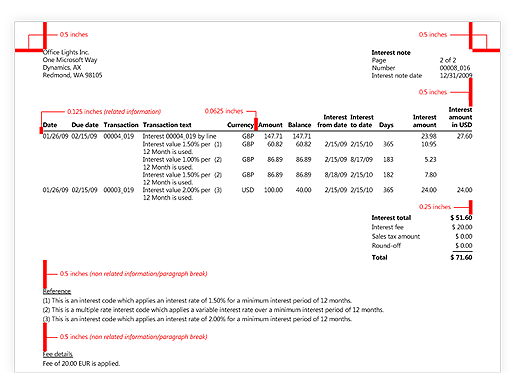Select the Redmond, WA 98105 line
Image resolution: width=515 pixels, height=373 pixels.
point(72,75)
